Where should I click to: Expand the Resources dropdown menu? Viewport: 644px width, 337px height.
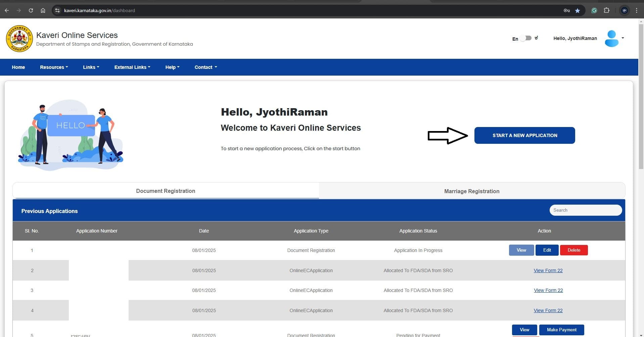54,67
